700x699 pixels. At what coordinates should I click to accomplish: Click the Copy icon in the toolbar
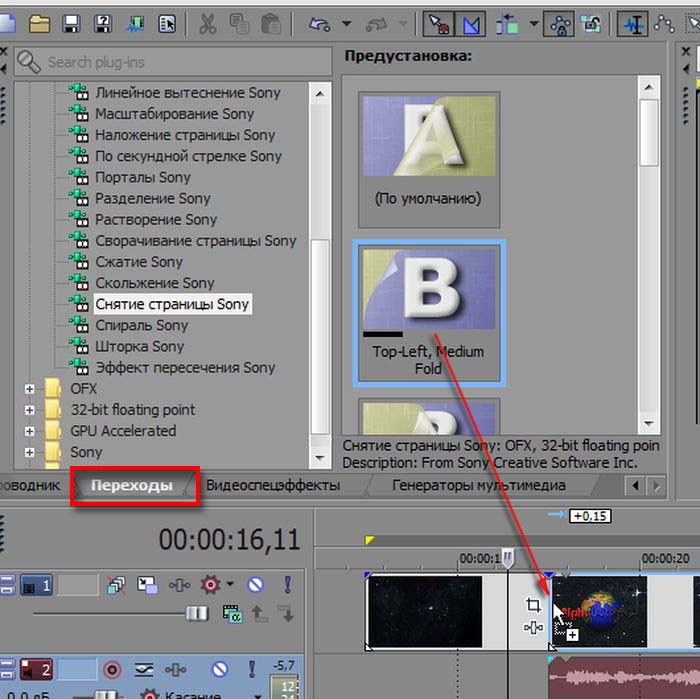(240, 23)
